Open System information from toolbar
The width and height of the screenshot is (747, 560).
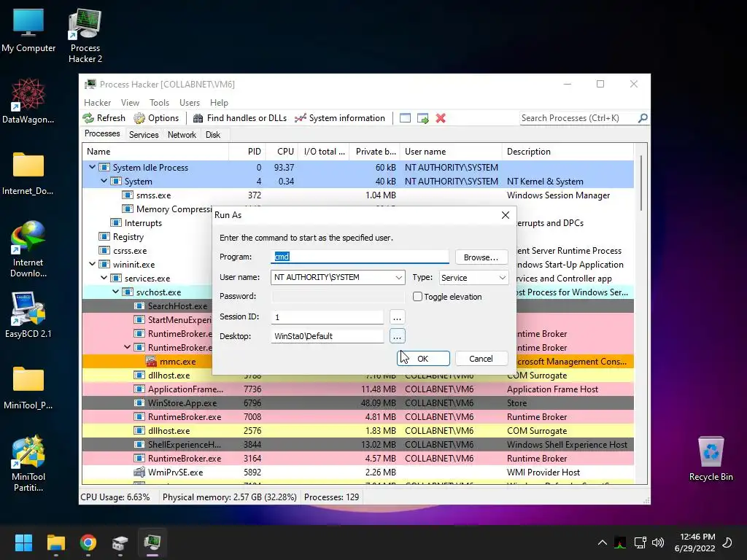340,118
